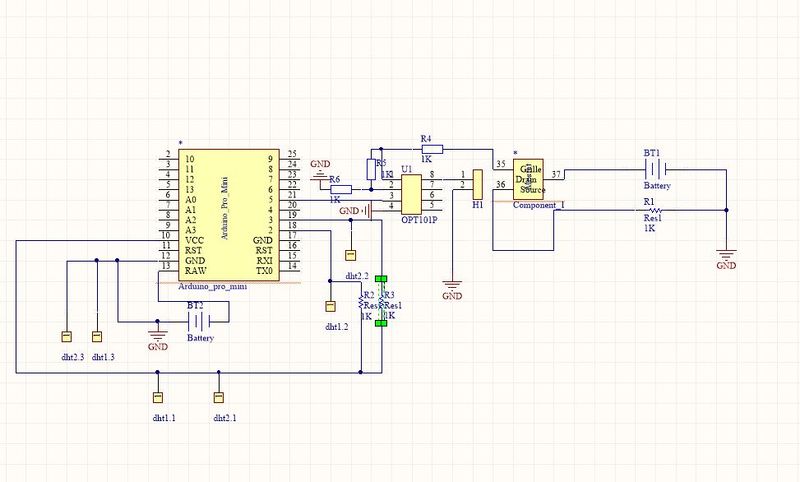Select the Grille Drain Source transistor component
Viewport: 800px width, 482px height.
click(x=529, y=180)
